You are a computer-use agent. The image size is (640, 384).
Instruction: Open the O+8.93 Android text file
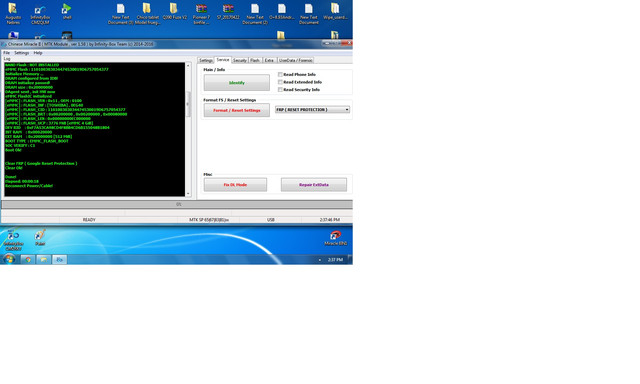click(282, 11)
